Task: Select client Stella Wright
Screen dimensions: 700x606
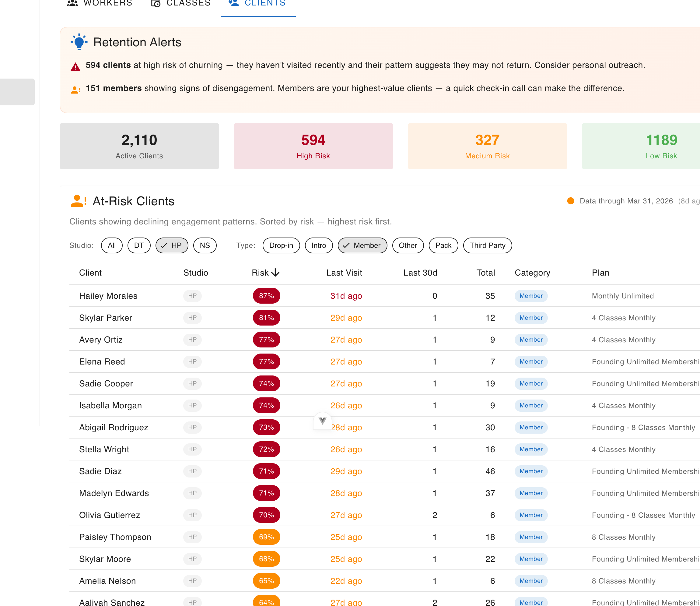Action: [104, 449]
